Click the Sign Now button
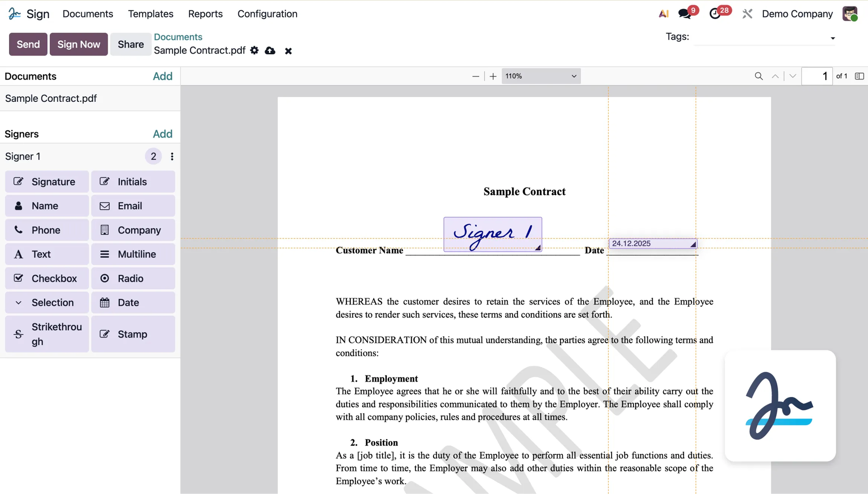 (x=79, y=44)
